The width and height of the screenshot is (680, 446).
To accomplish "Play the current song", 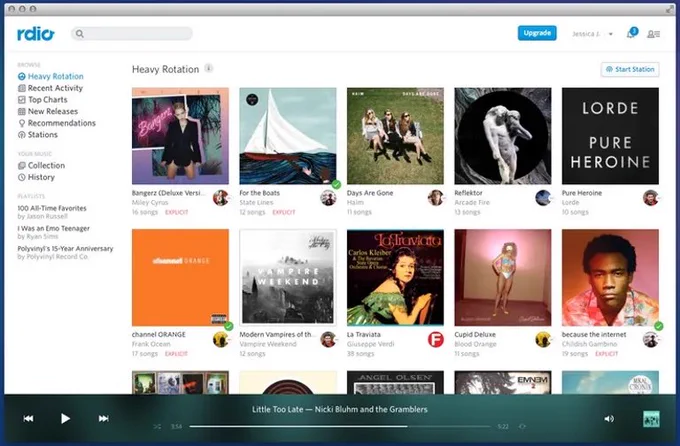I will coord(65,419).
